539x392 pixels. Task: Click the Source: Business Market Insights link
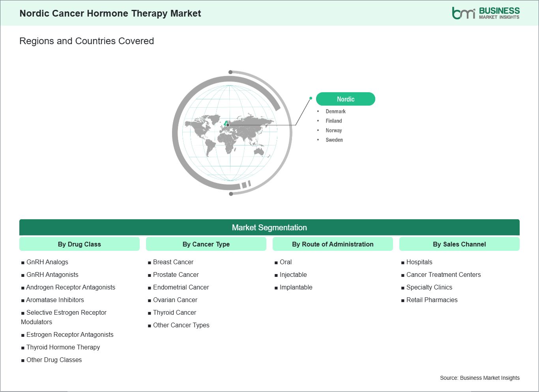coord(480,377)
